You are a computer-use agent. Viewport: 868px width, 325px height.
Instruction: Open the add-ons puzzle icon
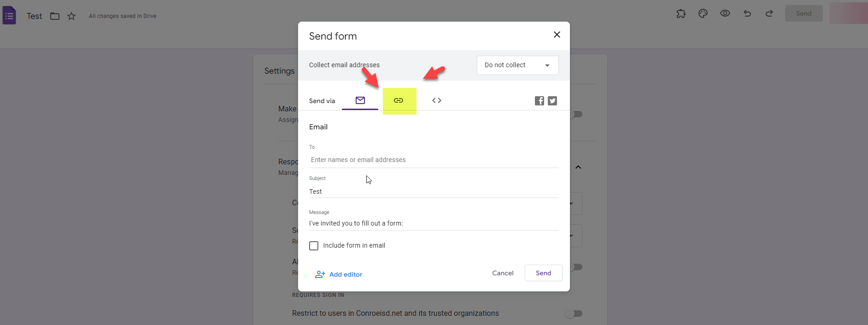pos(681,14)
